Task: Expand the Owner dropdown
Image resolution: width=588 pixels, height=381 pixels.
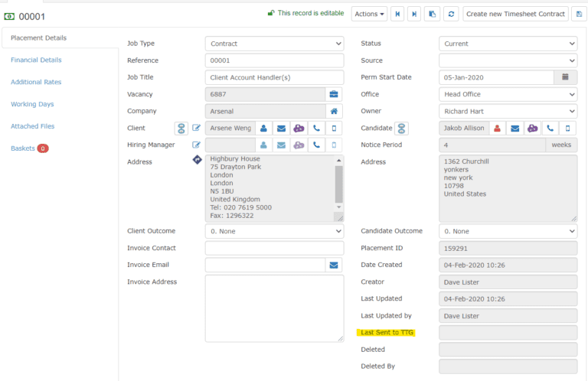Action: point(508,111)
